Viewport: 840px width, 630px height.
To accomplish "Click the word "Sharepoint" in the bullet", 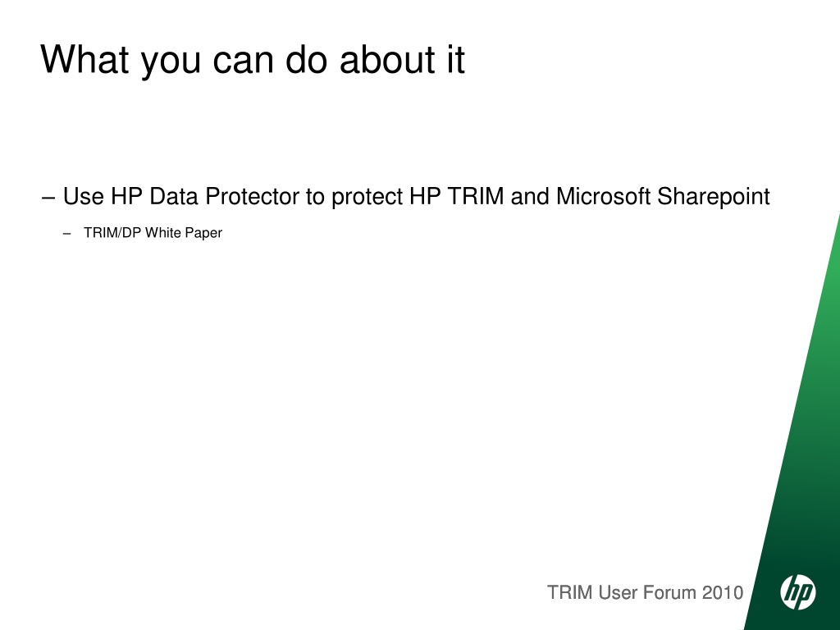I will point(714,197).
